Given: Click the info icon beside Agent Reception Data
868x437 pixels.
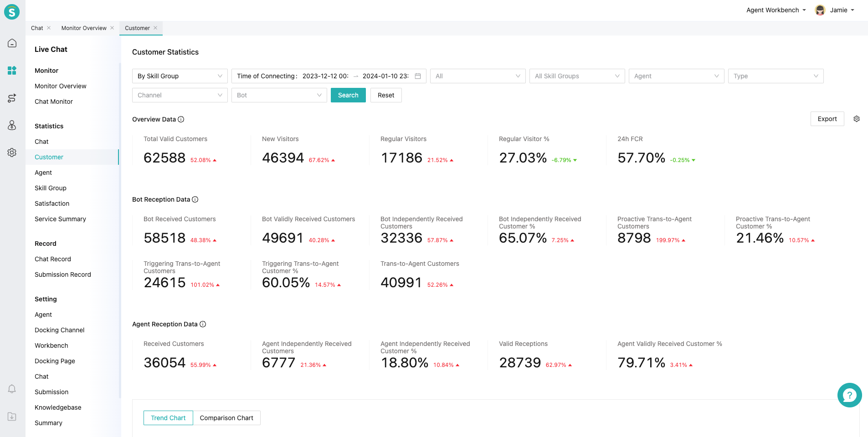Looking at the screenshot, I should tap(203, 324).
